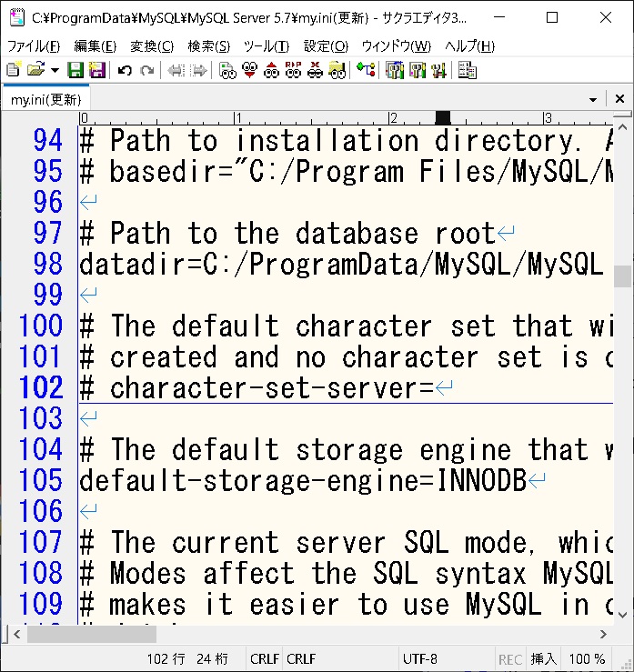This screenshot has height=672, width=634.
Task: Open the type-specific settings icon
Action: [x=418, y=70]
